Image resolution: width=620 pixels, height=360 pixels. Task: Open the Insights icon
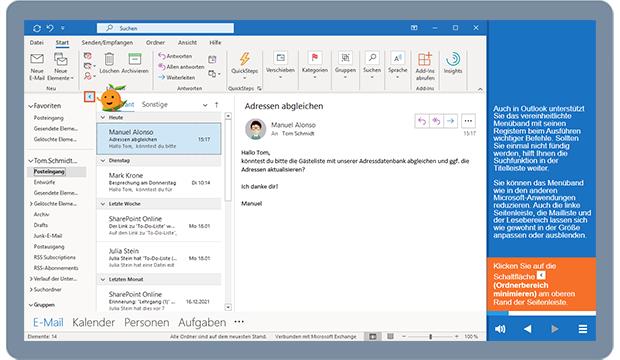[453, 59]
